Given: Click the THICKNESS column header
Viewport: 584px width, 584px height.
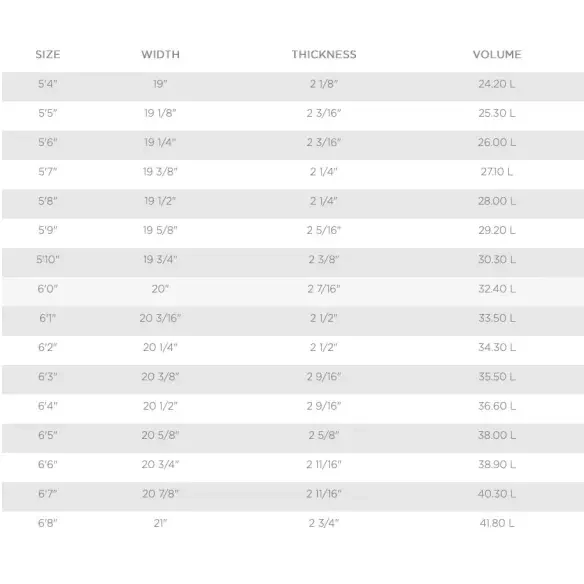Looking at the screenshot, I should (324, 54).
